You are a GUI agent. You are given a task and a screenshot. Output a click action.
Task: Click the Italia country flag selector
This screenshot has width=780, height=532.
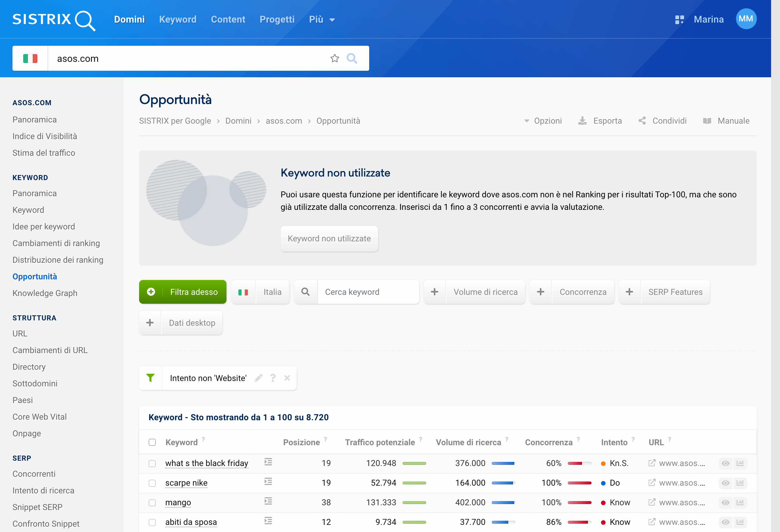(x=243, y=292)
